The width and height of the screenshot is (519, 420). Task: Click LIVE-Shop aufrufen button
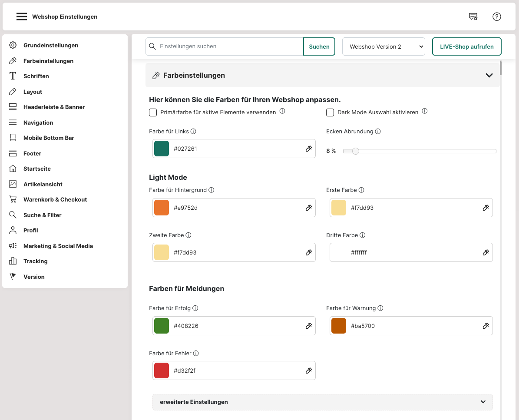pos(466,46)
